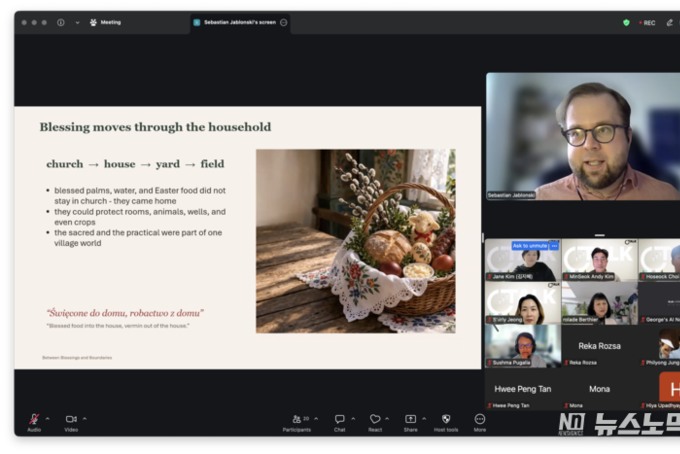Click Sebastian Jablonski's speaker video
Viewport: 680px width, 454px height.
[582, 136]
